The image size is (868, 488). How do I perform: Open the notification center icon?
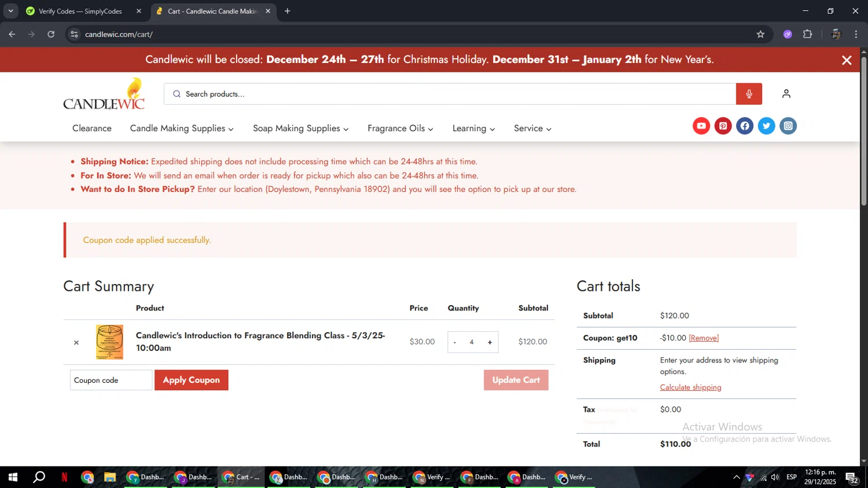coord(852,478)
